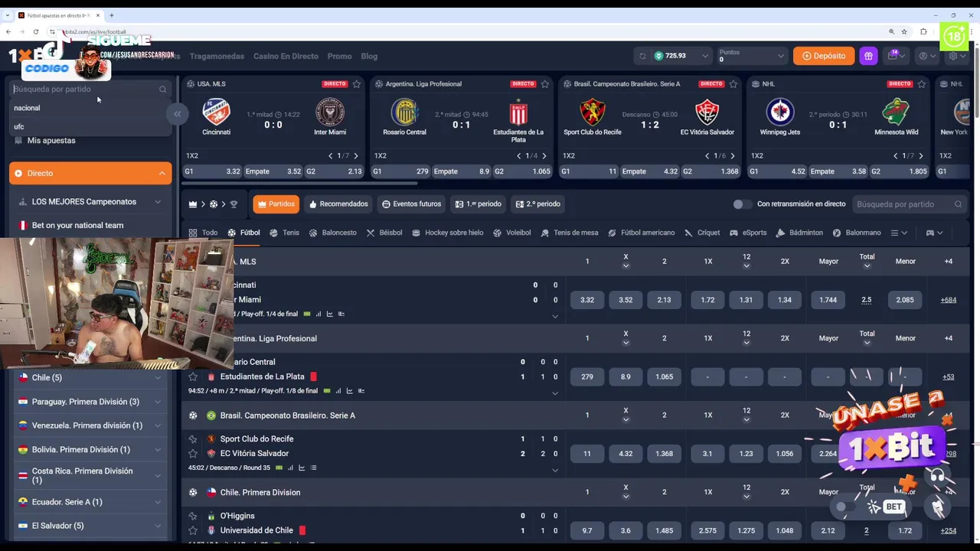Open Mis apuestas list icon
The height and width of the screenshot is (551, 980).
coord(18,140)
